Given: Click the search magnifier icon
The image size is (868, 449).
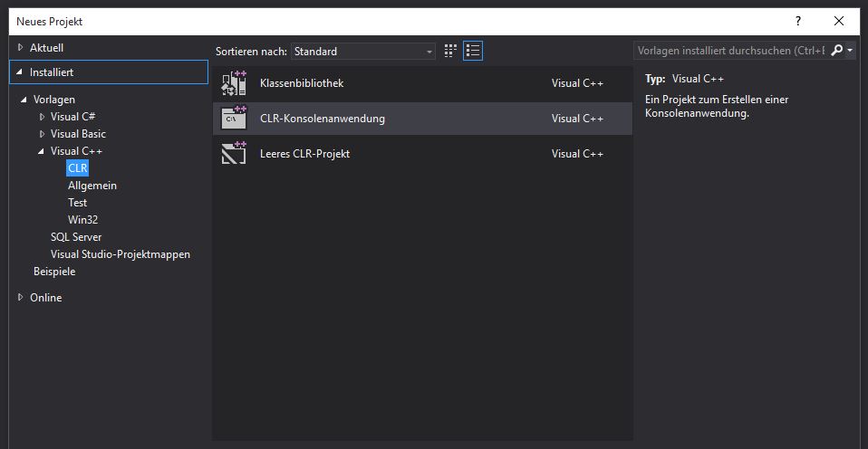Looking at the screenshot, I should click(836, 51).
